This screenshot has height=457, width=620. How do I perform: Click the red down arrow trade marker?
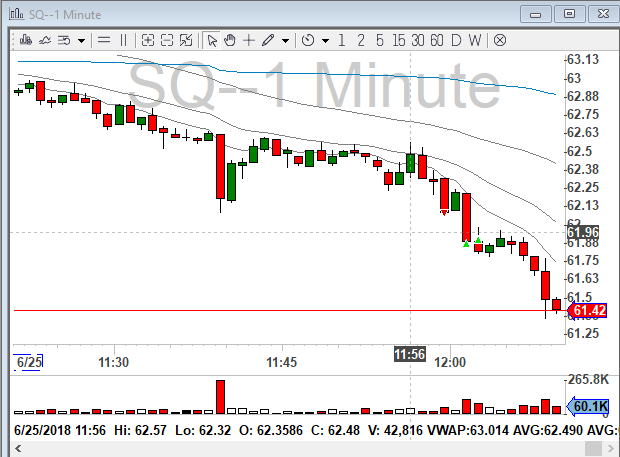coord(444,213)
